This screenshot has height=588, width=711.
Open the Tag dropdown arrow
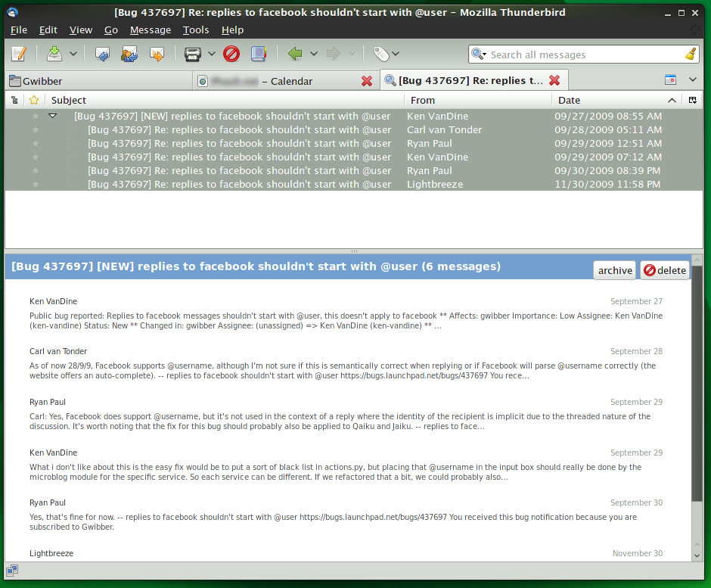tap(396, 54)
